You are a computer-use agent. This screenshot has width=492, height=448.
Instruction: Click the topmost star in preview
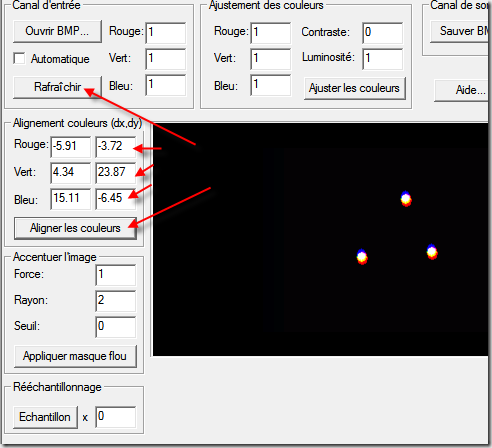tap(406, 199)
